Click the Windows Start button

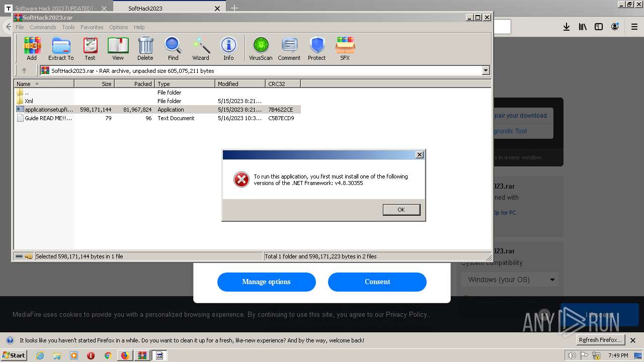click(x=14, y=355)
